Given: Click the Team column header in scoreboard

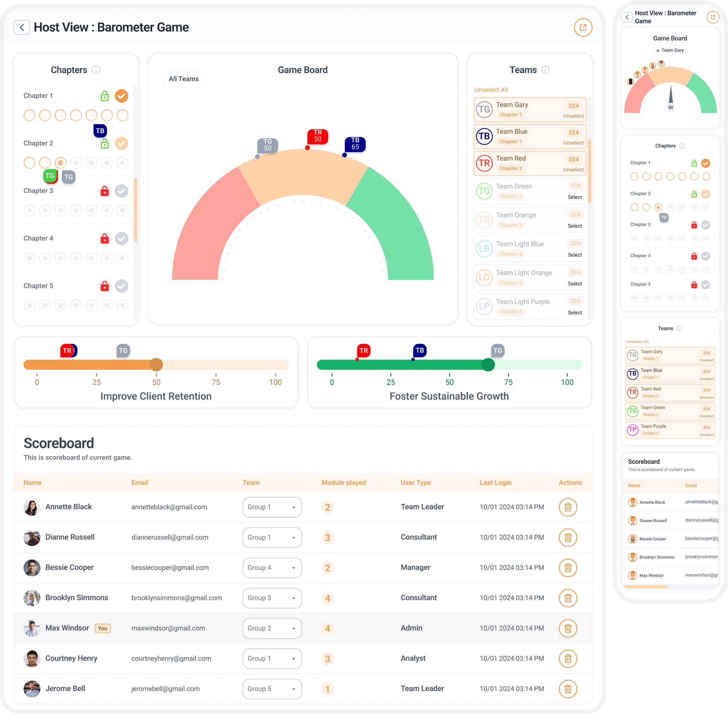Looking at the screenshot, I should pos(251,482).
